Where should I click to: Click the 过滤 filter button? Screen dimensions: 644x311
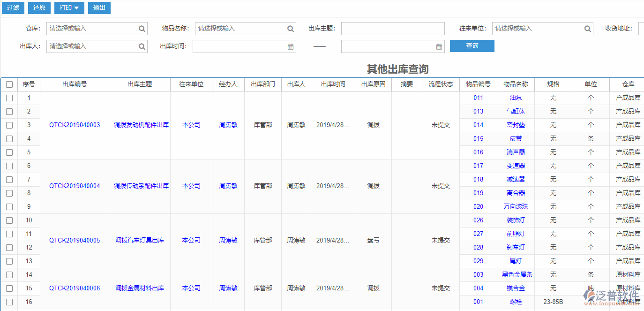pos(13,8)
